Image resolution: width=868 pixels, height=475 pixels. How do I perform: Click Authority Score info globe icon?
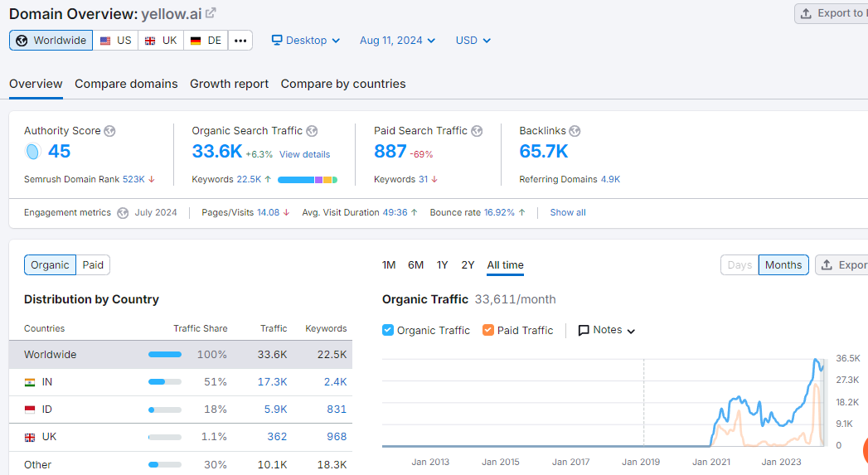coord(109,131)
